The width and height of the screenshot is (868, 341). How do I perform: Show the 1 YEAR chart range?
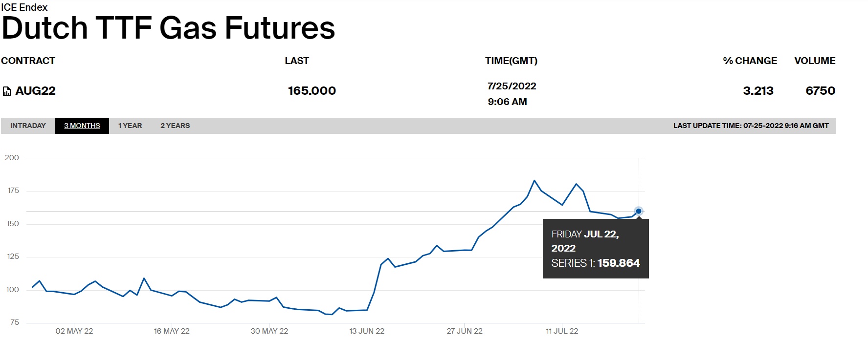point(130,126)
